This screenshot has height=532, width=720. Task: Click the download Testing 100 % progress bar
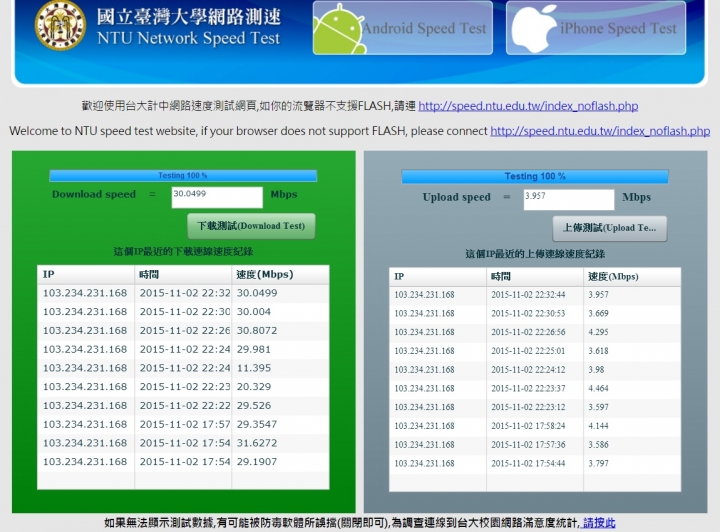pyautogui.click(x=183, y=175)
